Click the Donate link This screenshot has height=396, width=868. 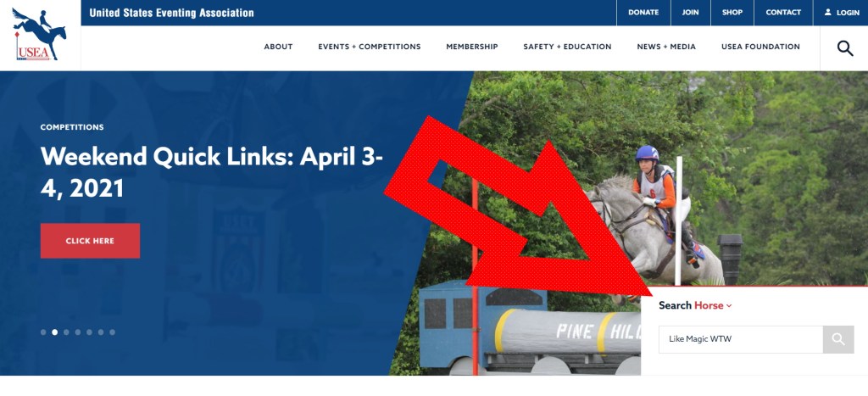[x=643, y=12]
